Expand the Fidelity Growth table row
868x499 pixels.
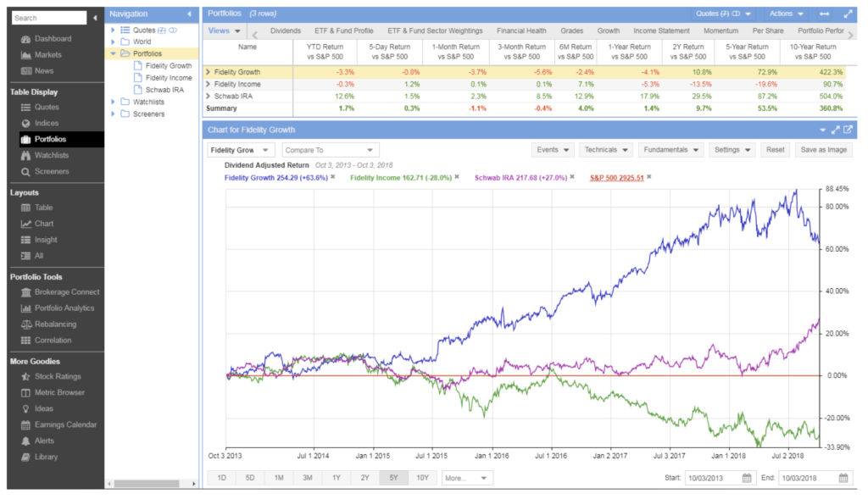click(x=209, y=72)
